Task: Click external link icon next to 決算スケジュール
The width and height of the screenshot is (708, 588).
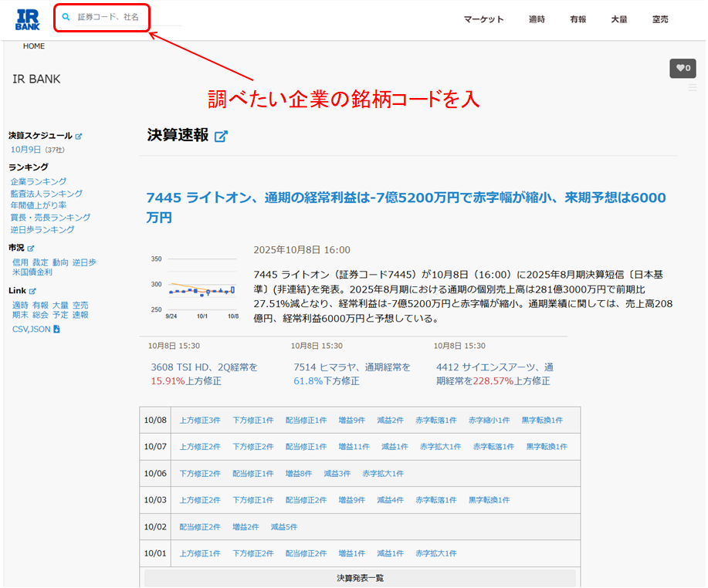Action: click(79, 137)
